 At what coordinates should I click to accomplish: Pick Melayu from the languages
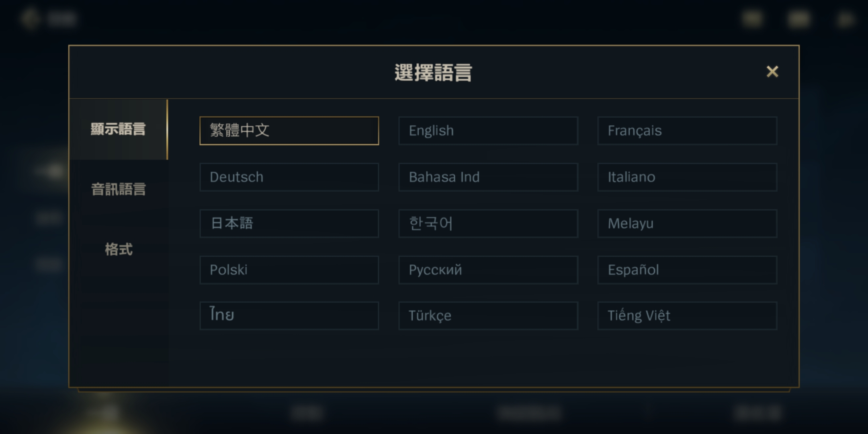(x=687, y=223)
